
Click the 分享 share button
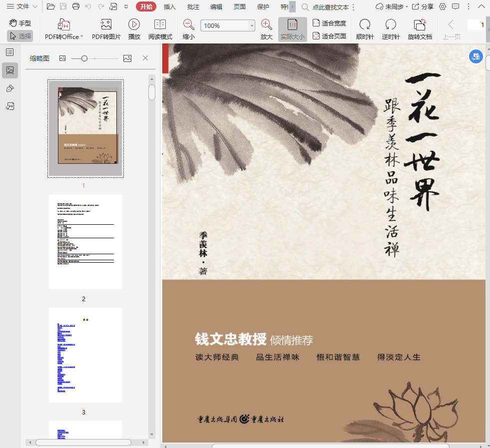click(423, 6)
